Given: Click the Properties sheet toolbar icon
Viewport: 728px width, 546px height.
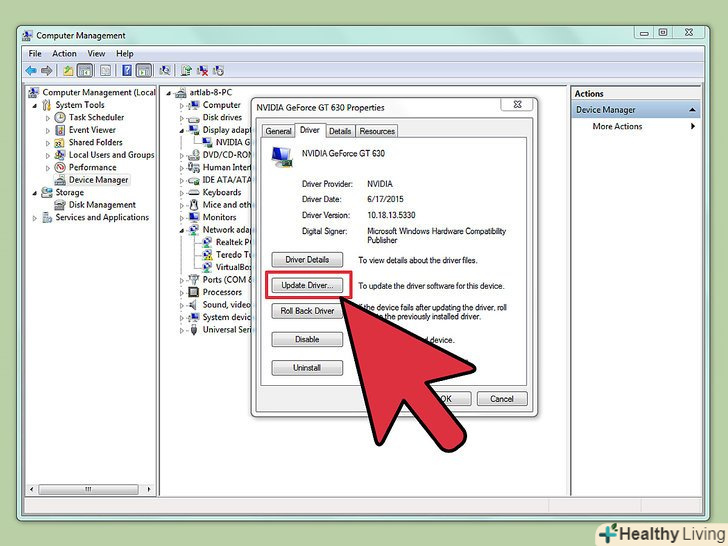Looking at the screenshot, I should 106,71.
